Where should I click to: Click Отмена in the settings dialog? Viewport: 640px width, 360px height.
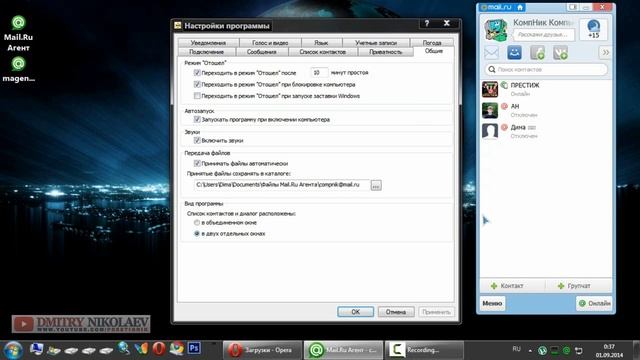point(396,312)
